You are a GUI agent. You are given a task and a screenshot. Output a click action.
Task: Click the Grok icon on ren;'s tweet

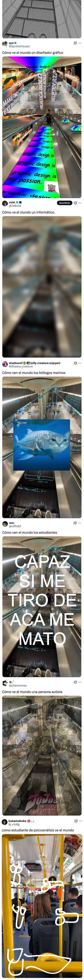(75, 523)
